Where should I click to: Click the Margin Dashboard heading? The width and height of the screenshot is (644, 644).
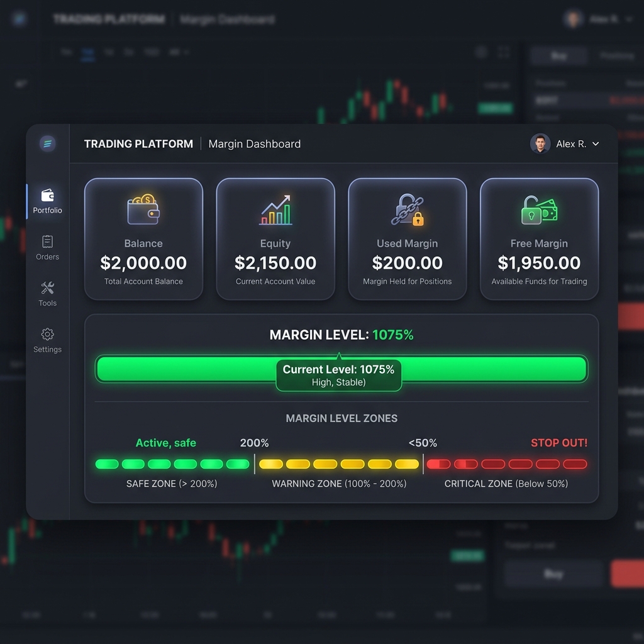(255, 144)
